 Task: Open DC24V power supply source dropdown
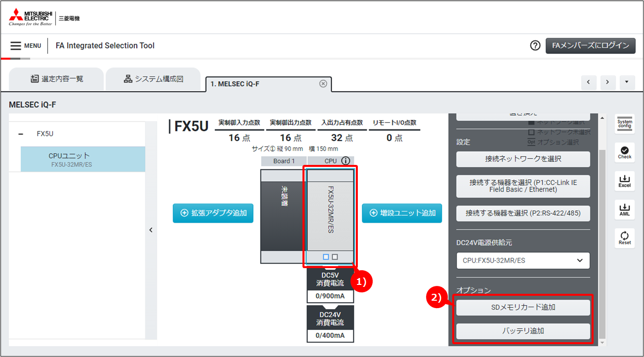tap(523, 261)
